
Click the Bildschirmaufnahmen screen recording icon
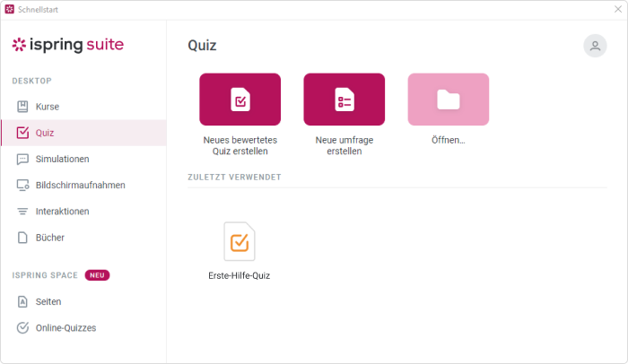tap(22, 185)
